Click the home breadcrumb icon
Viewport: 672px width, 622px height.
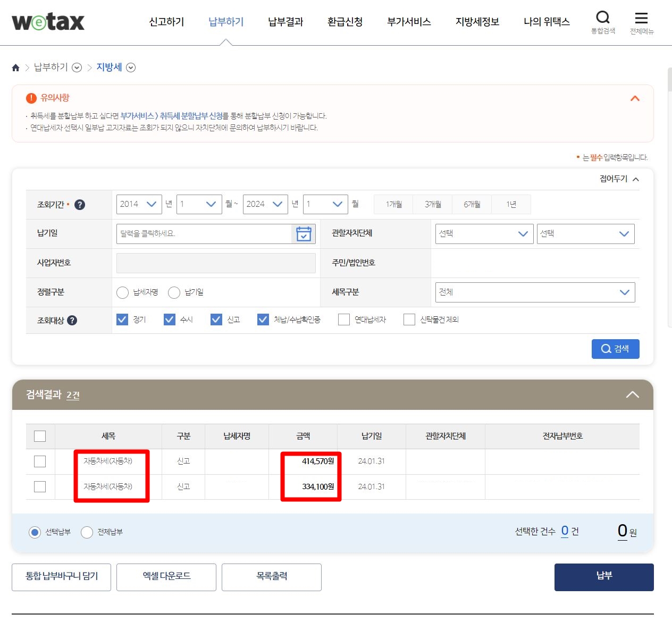point(15,68)
